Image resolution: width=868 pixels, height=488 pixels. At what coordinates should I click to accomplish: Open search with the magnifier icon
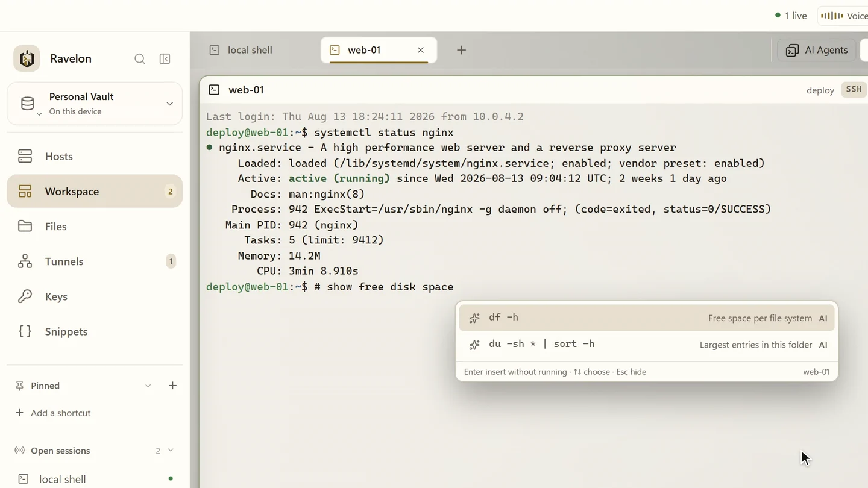(140, 58)
